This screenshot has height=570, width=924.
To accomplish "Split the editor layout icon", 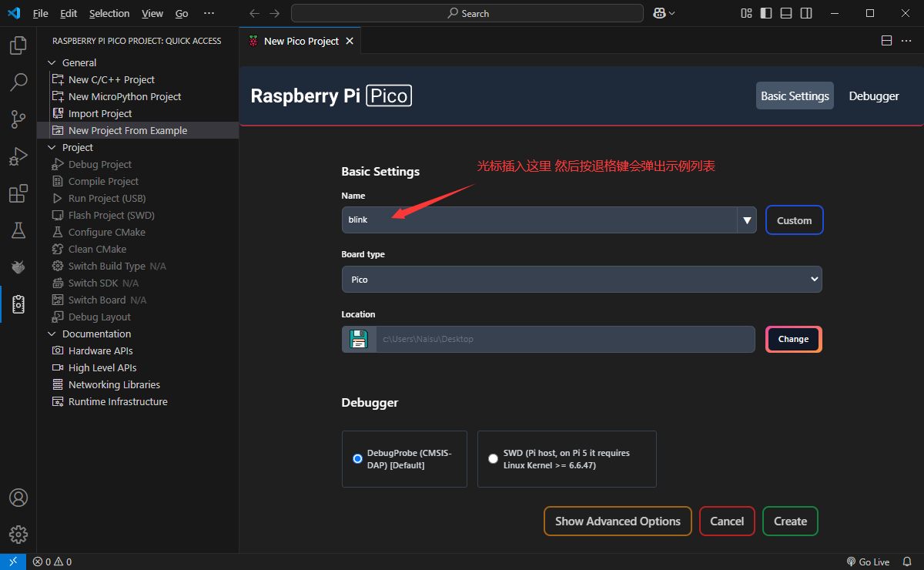I will click(x=886, y=41).
